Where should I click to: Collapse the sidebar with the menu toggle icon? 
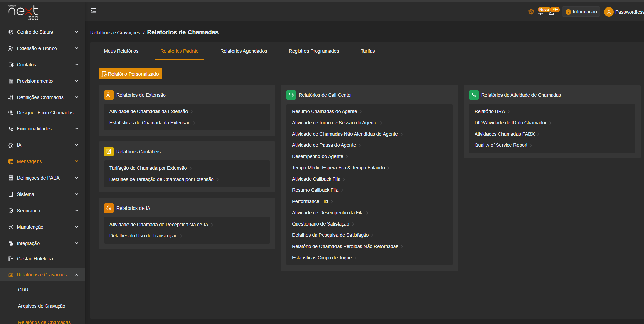coord(93,11)
